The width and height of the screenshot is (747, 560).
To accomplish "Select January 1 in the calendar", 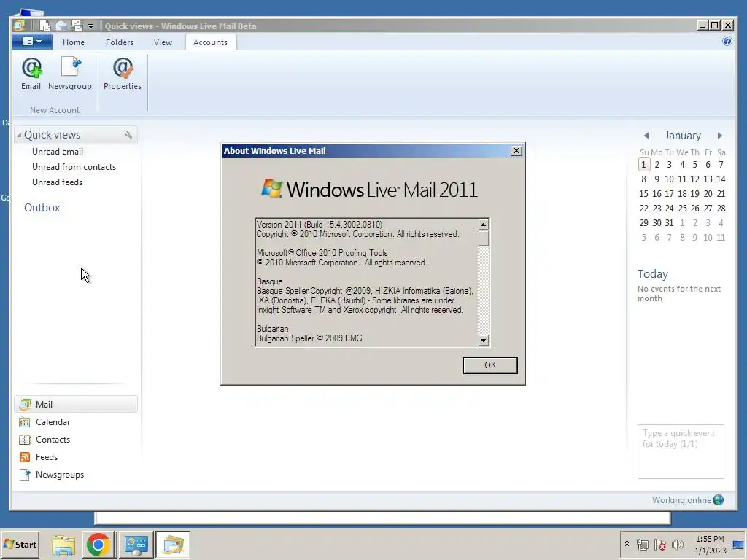I will (643, 165).
